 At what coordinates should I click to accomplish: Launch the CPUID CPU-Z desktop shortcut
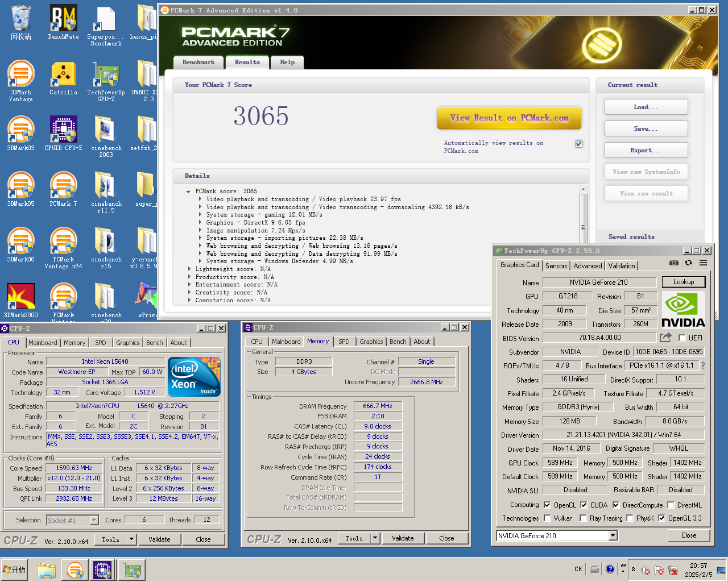63,134
